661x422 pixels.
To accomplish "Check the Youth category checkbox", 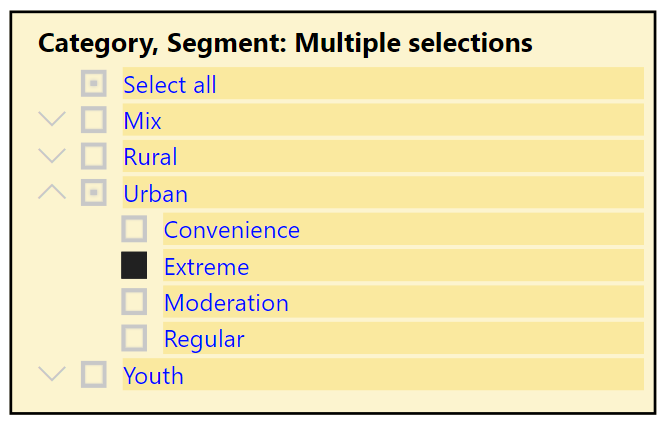I will (x=94, y=374).
